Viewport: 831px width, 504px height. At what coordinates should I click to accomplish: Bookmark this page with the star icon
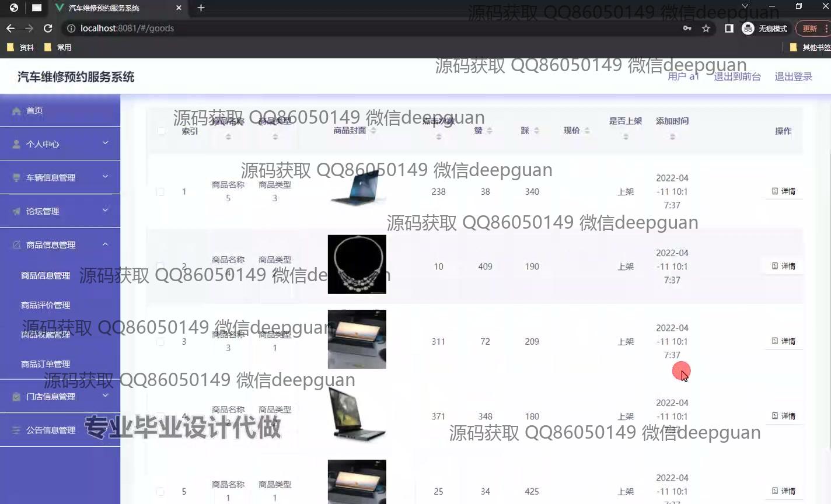tap(706, 28)
